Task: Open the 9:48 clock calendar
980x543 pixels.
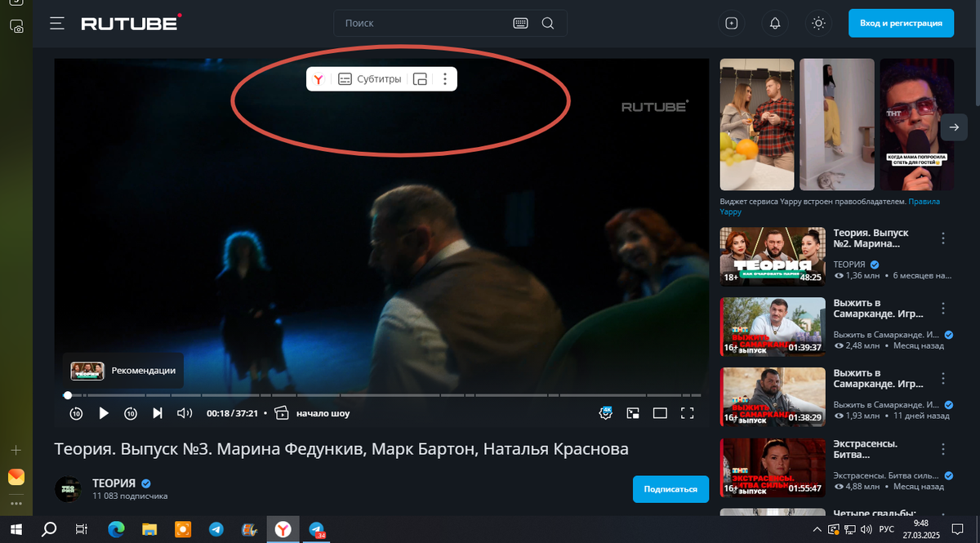Action: pos(922,529)
